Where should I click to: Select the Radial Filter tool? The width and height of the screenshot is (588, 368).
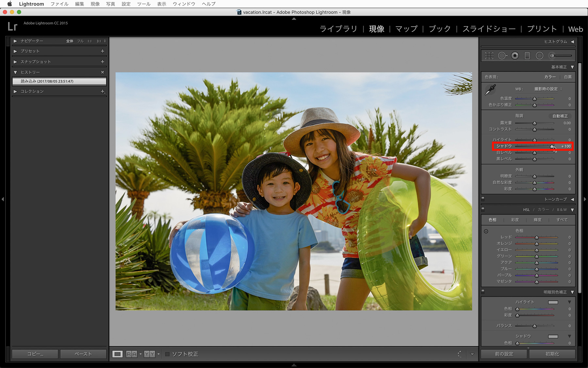[539, 56]
